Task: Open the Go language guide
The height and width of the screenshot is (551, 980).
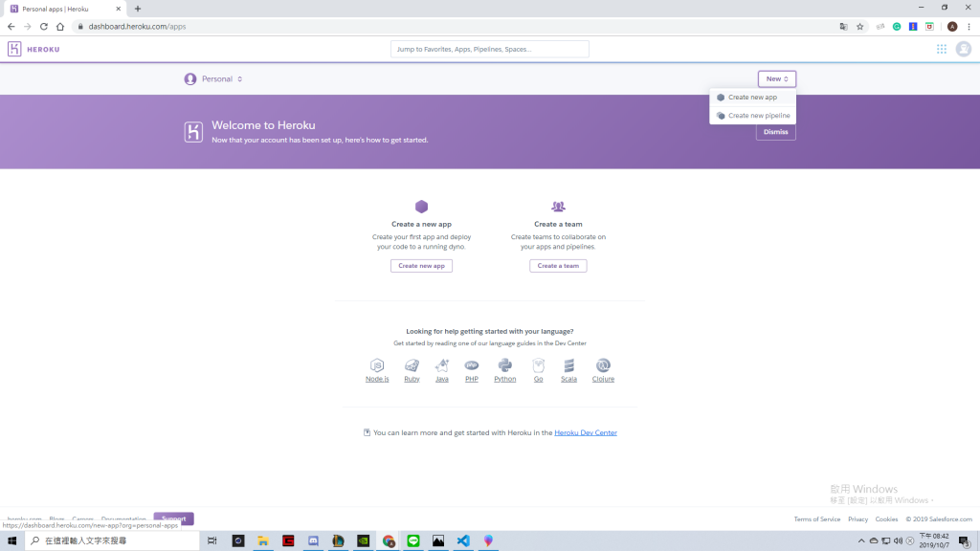Action: pyautogui.click(x=538, y=379)
